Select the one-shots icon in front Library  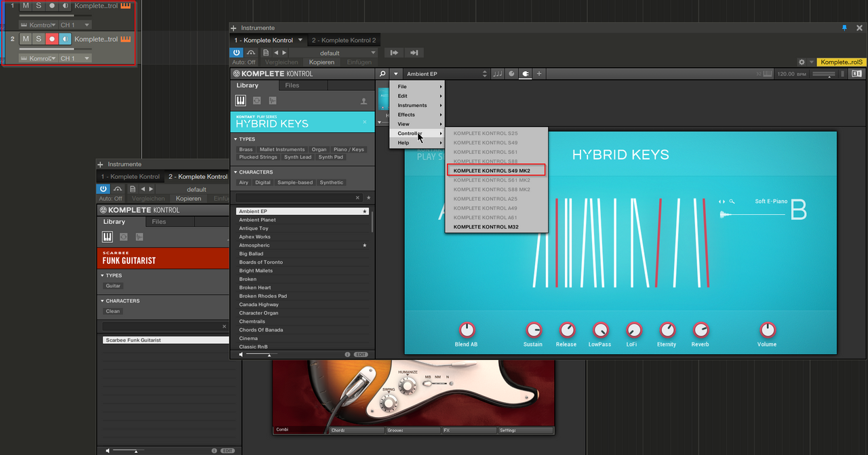click(x=273, y=101)
